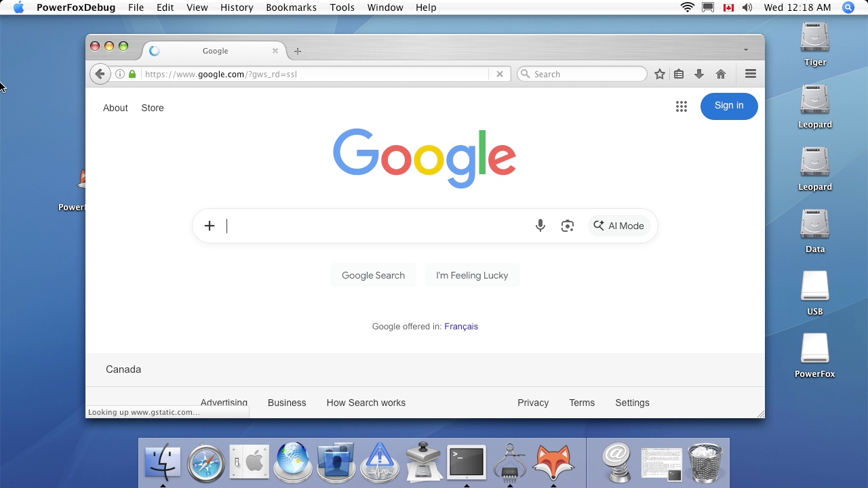
Task: Click the Google Search button
Action: tap(373, 275)
